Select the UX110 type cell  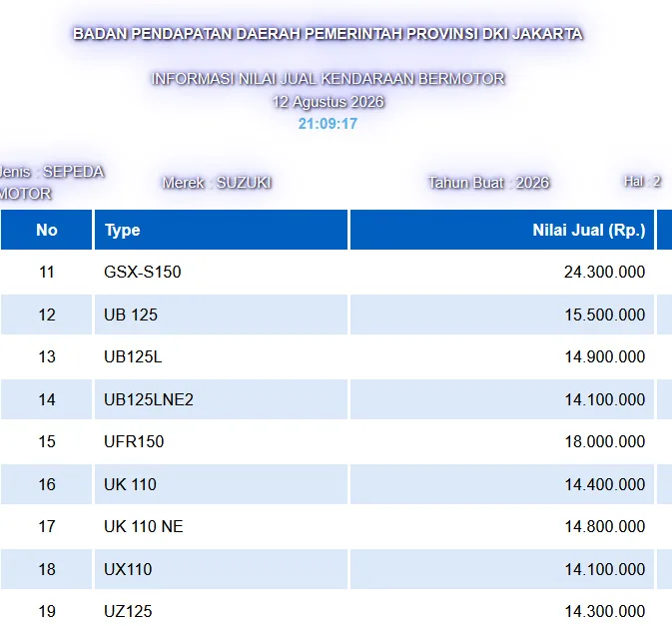click(221, 569)
